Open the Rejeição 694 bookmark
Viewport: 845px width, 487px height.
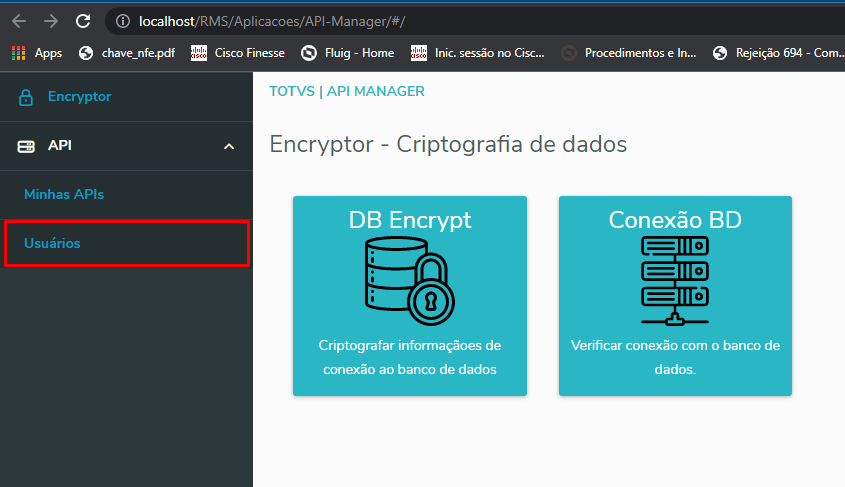coord(778,53)
